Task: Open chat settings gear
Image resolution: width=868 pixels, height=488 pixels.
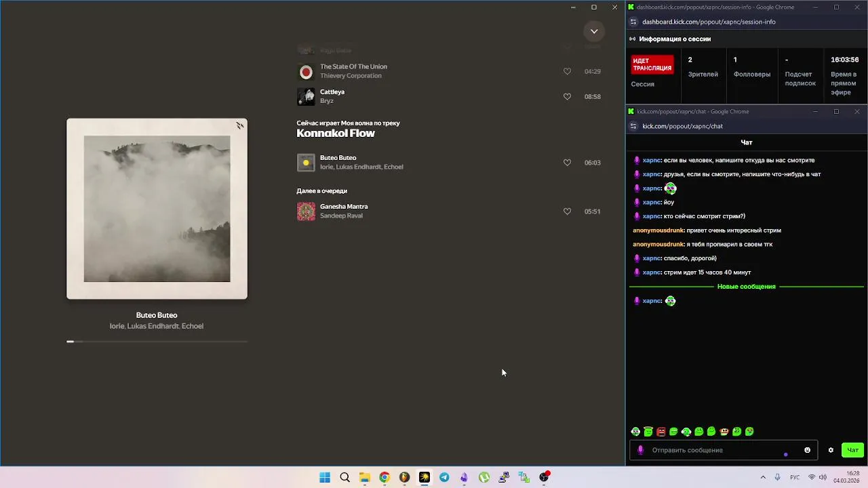Action: (x=831, y=450)
